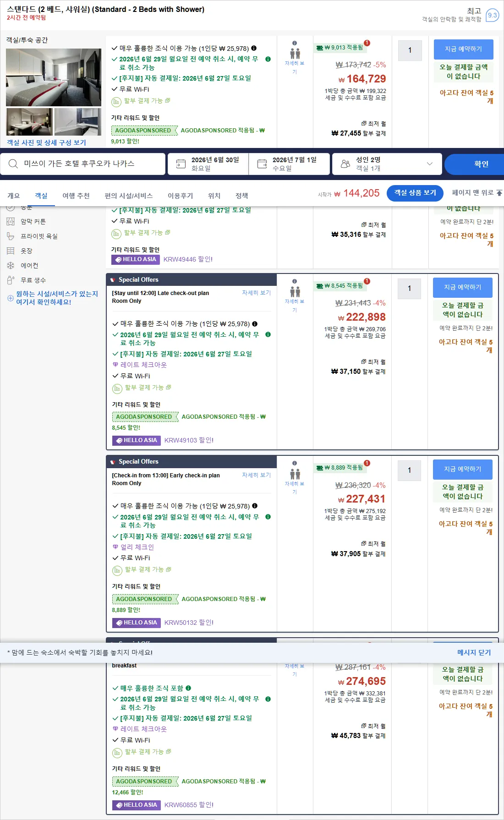
Task: Open the 2026년 6월 30일 check-in date picker
Action: coord(208,164)
